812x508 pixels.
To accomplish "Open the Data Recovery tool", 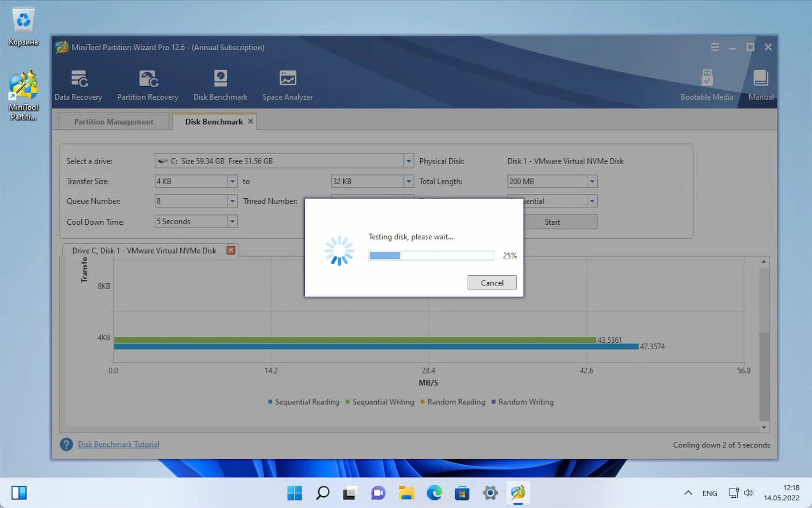I will click(x=78, y=86).
